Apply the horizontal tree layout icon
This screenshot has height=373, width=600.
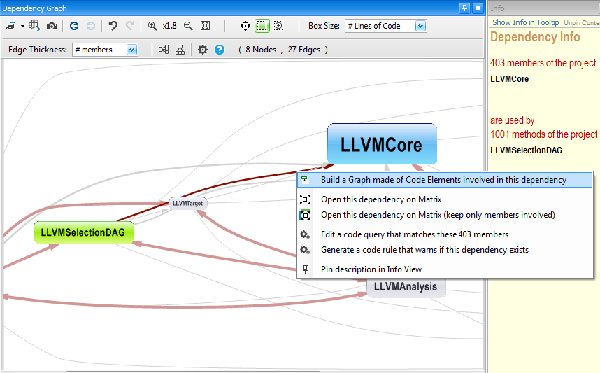164,50
